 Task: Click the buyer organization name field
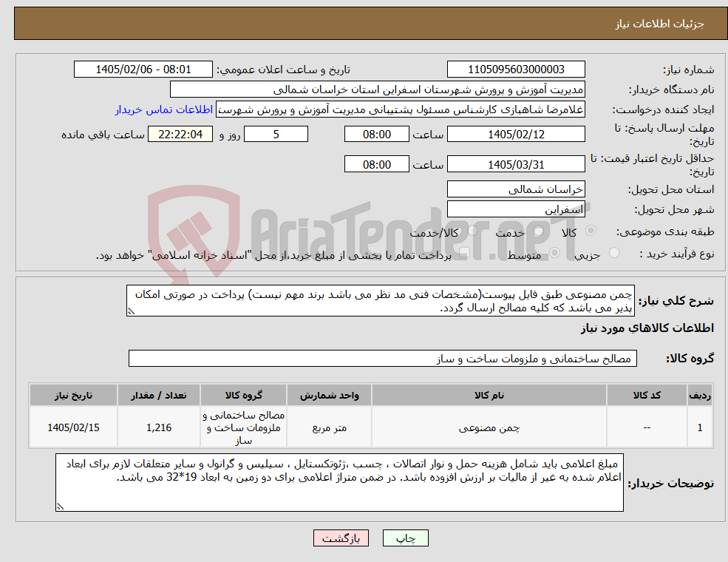tap(378, 89)
